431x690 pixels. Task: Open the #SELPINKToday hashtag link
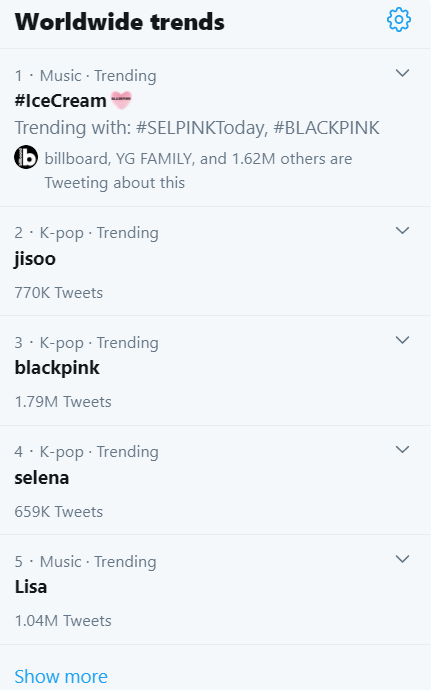[x=202, y=128]
